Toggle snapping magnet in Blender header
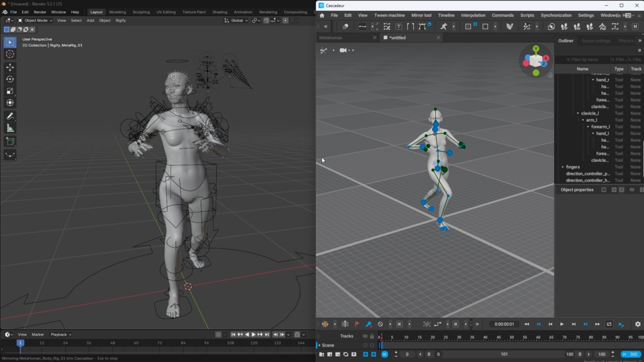 click(266, 21)
